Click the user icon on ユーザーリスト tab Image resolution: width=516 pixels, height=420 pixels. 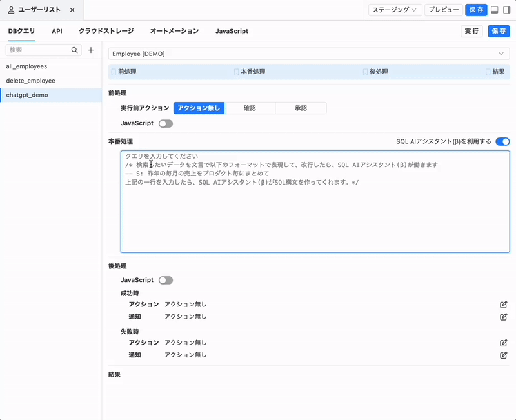[11, 10]
